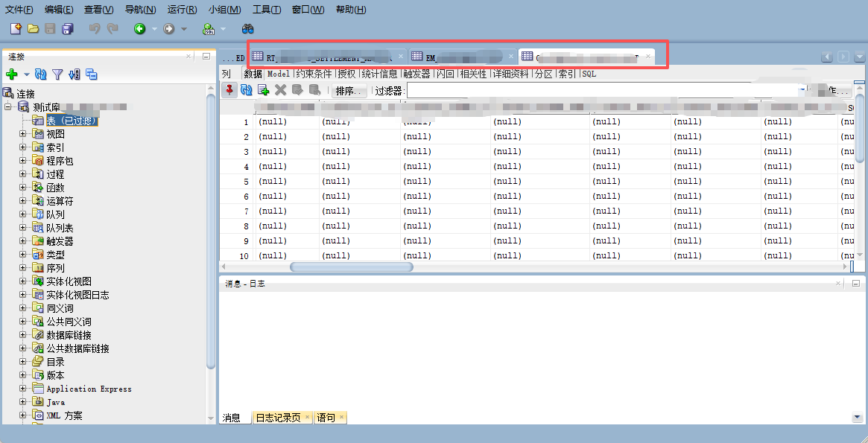The image size is (868, 443).
Task: Switch to the 语句 bottom tab
Action: 326,418
